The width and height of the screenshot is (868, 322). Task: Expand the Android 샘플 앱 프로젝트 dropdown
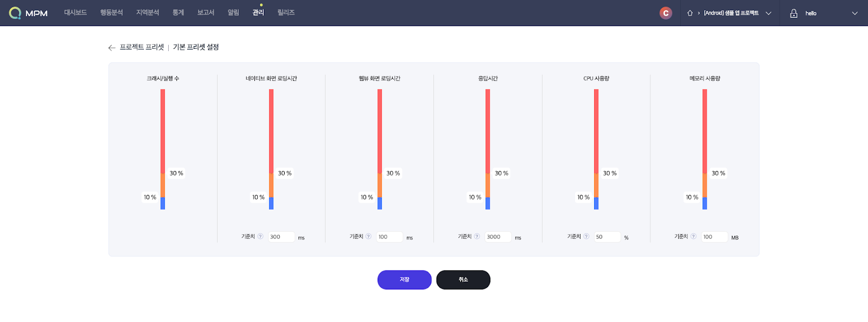[x=768, y=13]
